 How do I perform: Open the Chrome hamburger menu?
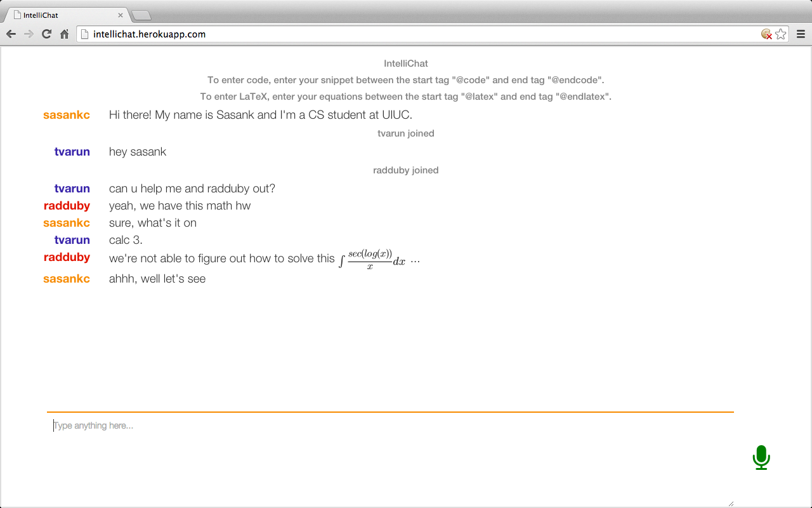[x=801, y=34]
